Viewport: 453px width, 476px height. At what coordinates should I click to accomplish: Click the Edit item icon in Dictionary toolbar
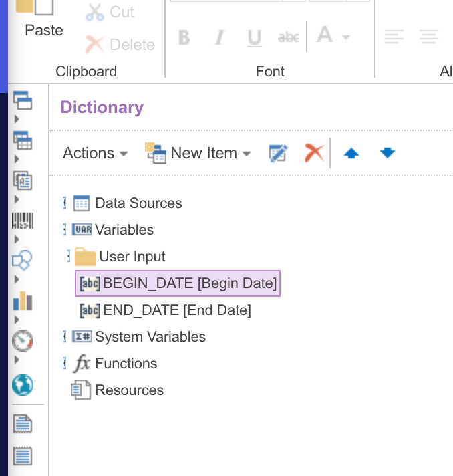277,154
